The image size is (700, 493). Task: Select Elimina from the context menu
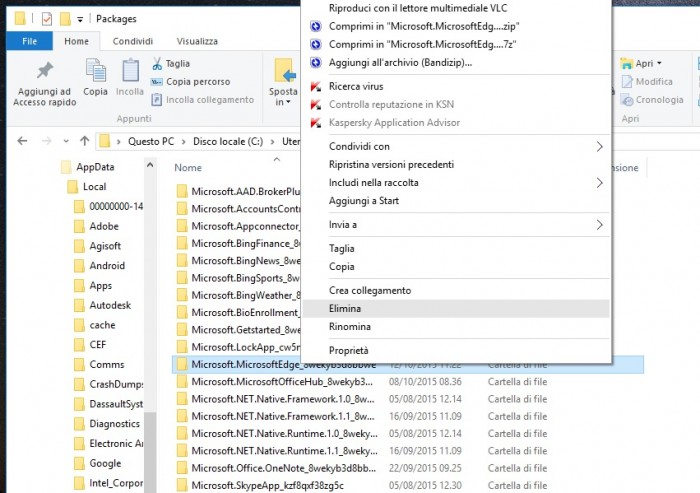[345, 309]
